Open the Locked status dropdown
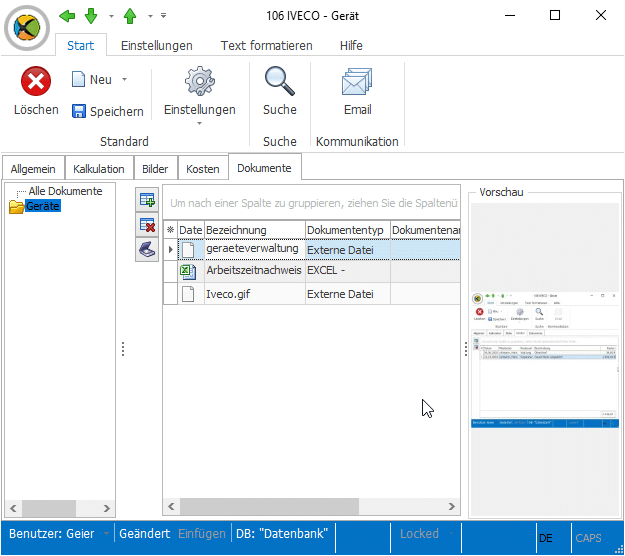 click(x=451, y=534)
